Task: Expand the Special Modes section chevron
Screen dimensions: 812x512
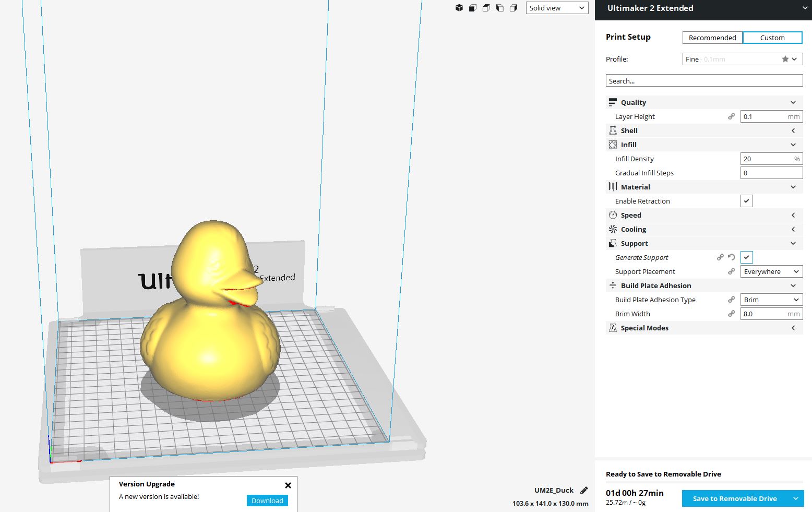Action: [793, 328]
